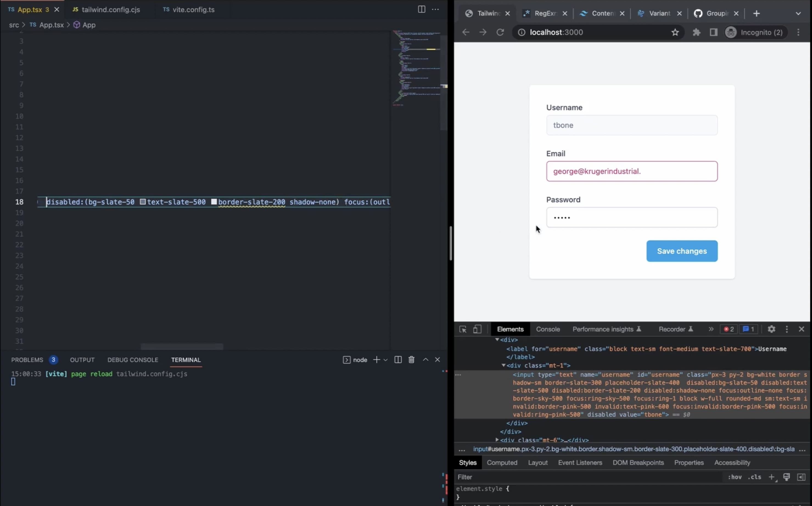This screenshot has height=506, width=812.
Task: Select the inspect element tool in DevTools
Action: [x=463, y=329]
